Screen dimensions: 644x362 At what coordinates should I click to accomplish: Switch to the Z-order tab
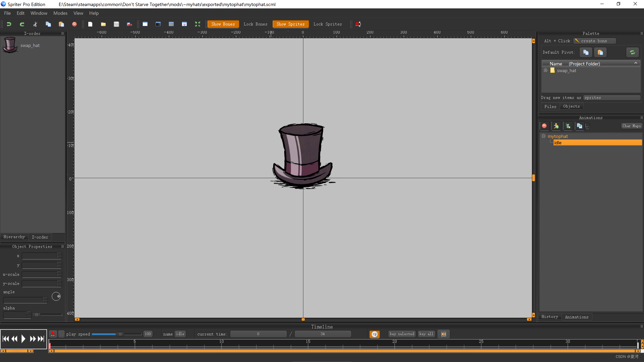[40, 237]
